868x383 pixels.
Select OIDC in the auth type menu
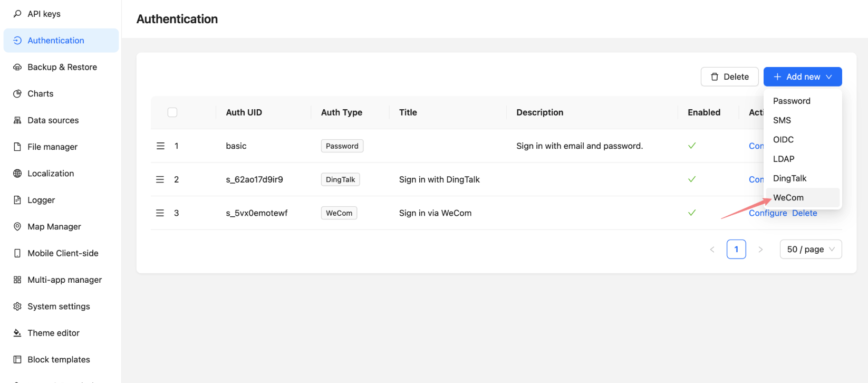783,140
